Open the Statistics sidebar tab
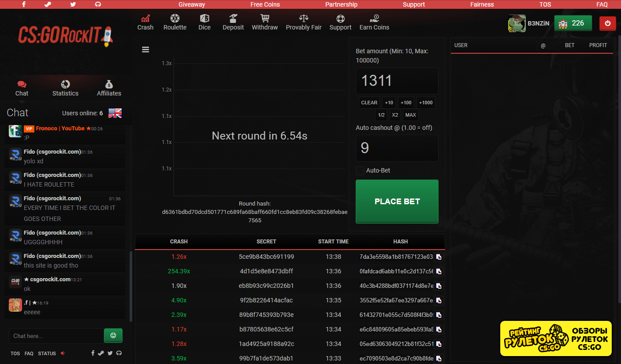 65,88
